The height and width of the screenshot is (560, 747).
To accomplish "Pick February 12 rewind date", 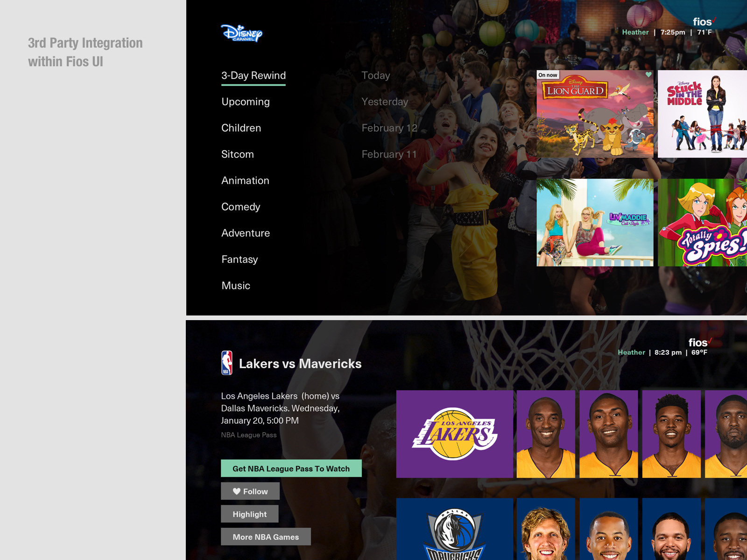I will [x=389, y=128].
